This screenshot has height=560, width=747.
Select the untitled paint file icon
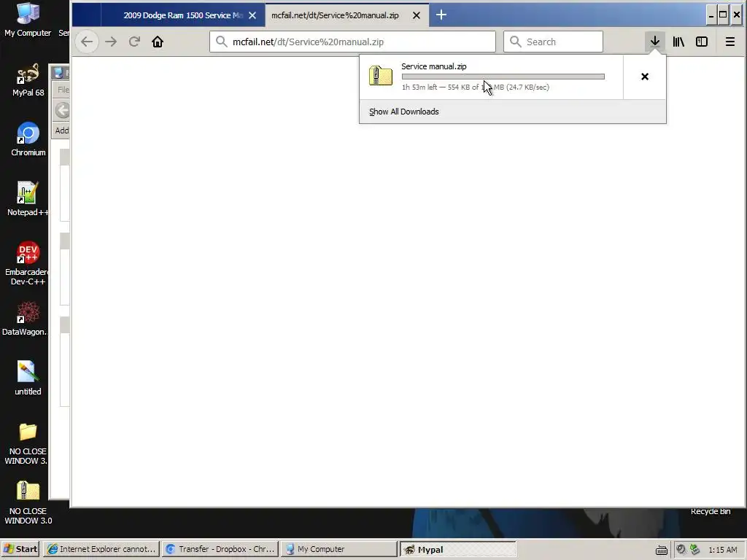click(28, 378)
